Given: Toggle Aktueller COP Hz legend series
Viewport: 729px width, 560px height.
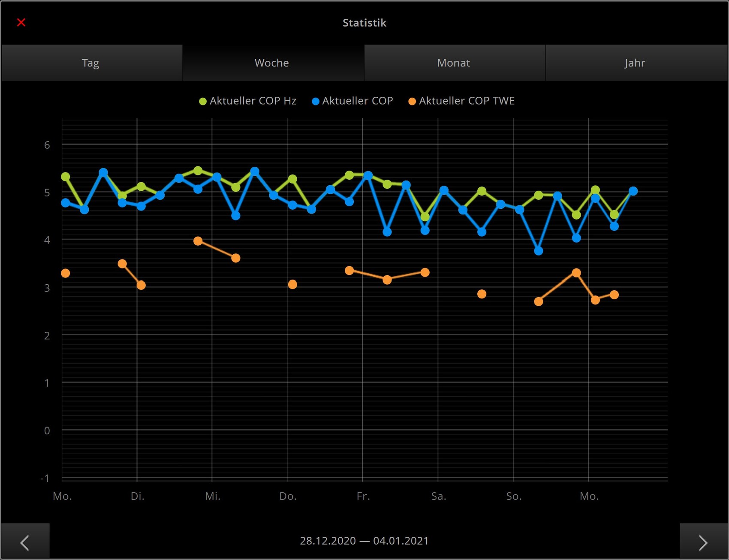Looking at the screenshot, I should pyautogui.click(x=253, y=101).
